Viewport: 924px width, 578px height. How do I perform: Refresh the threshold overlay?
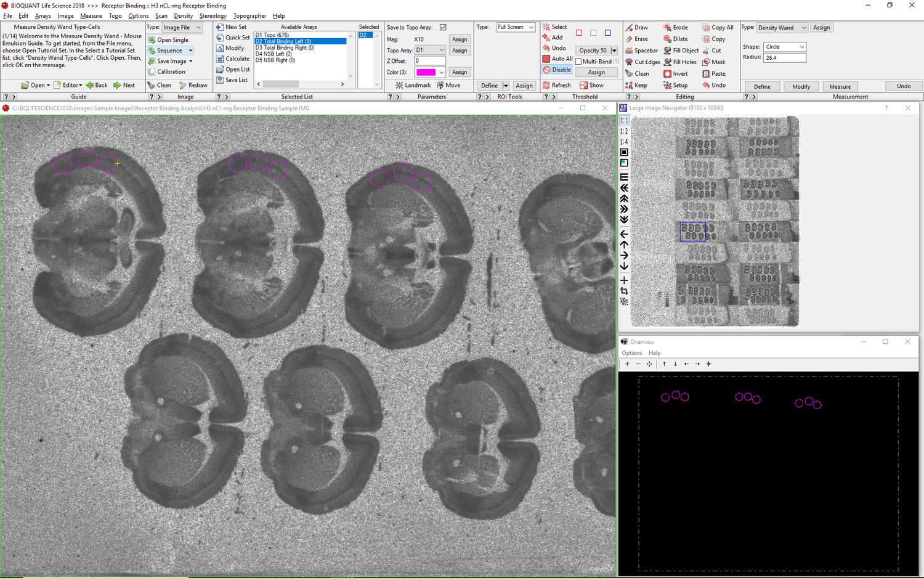[x=557, y=86]
